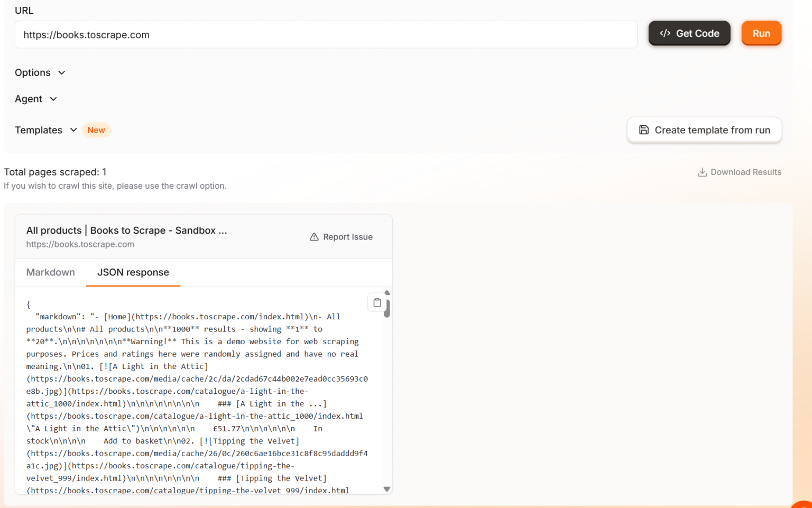Click the download icon next to Download Results
Screen dimensions: 812x508
(702, 172)
